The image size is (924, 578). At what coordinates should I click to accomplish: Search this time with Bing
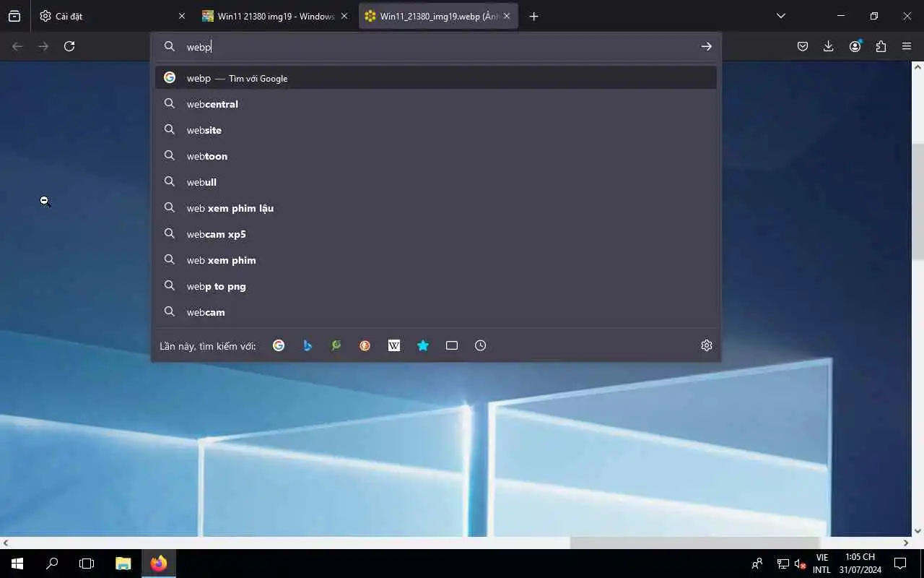tap(308, 345)
